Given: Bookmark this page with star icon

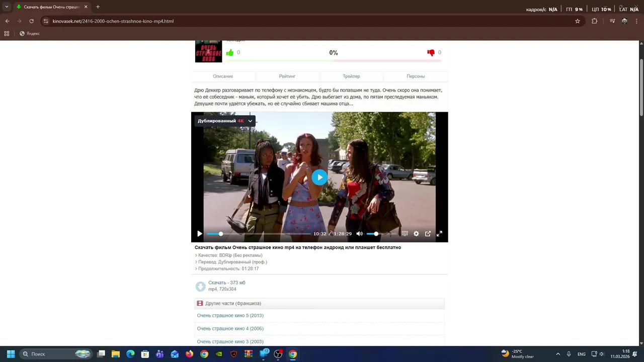Looking at the screenshot, I should [578, 21].
